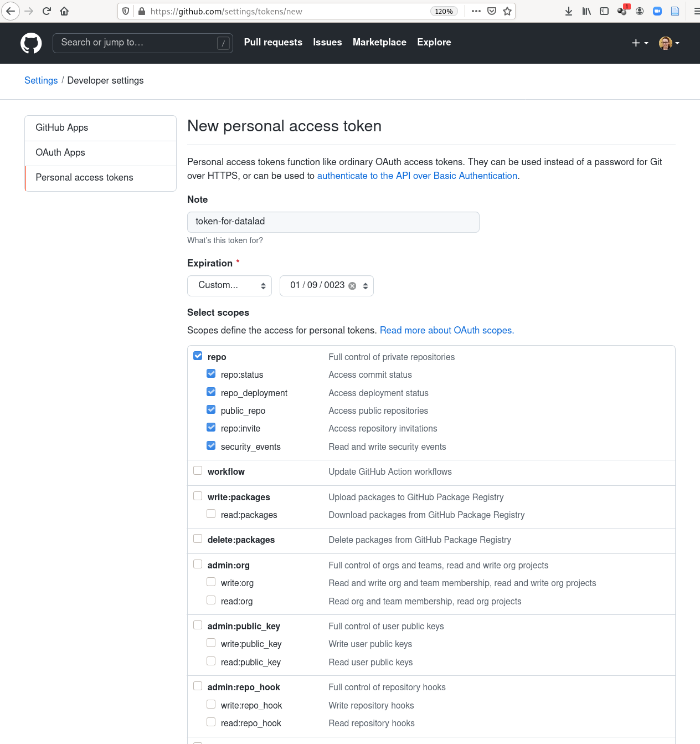Screen dimensions: 700x744
Task: Open the Custom... expiration dropdown
Action: 229,286
